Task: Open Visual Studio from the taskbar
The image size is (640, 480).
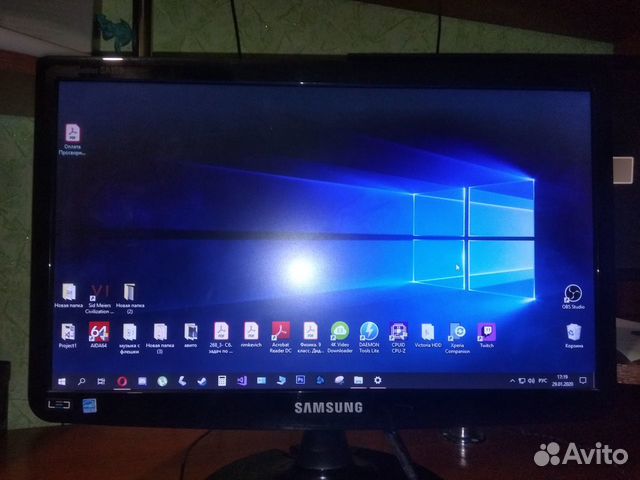Action: 240,380
